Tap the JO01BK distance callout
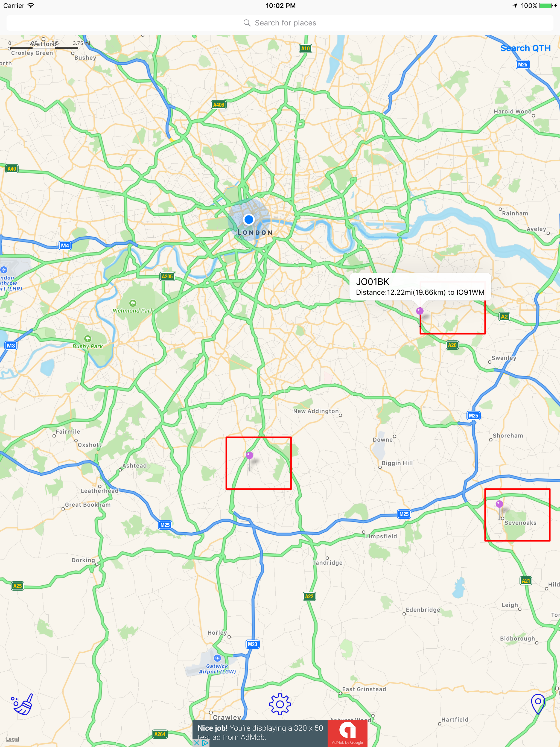The width and height of the screenshot is (560, 747). [x=420, y=287]
